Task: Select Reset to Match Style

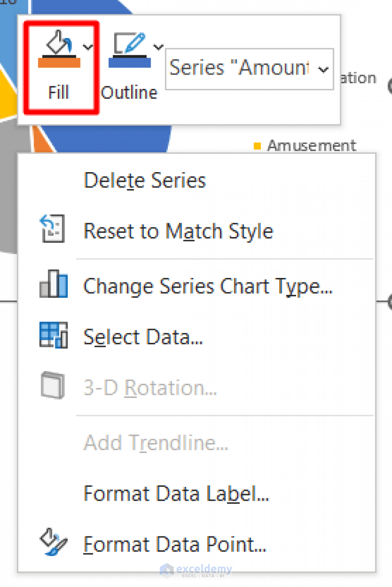Action: 178,230
